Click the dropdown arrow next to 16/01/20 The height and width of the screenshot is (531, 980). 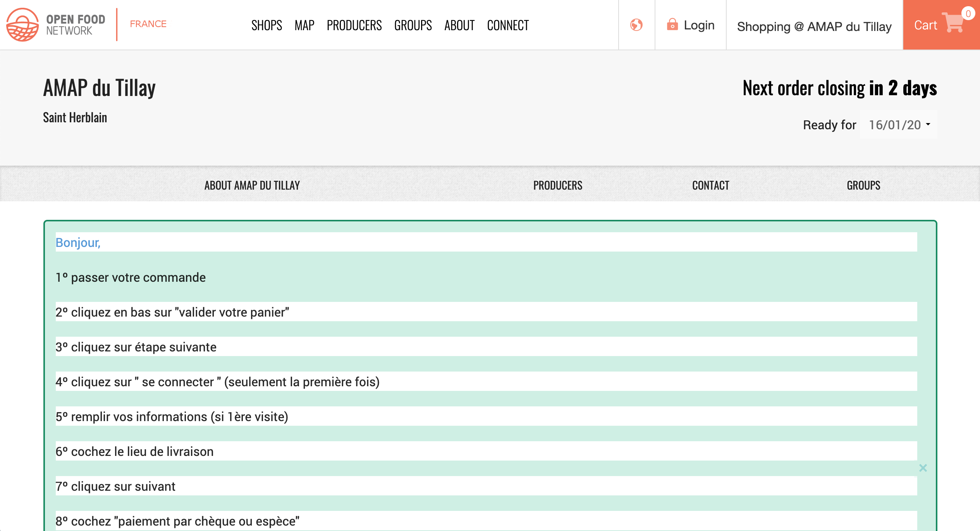click(928, 124)
